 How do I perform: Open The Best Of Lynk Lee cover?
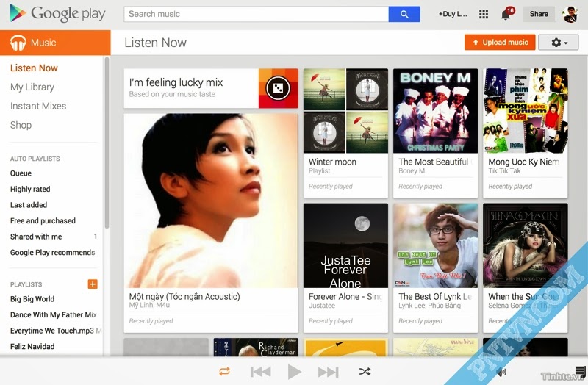pos(435,245)
